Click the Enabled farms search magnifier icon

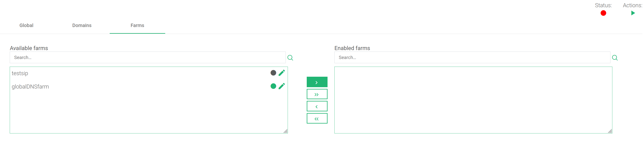point(615,58)
